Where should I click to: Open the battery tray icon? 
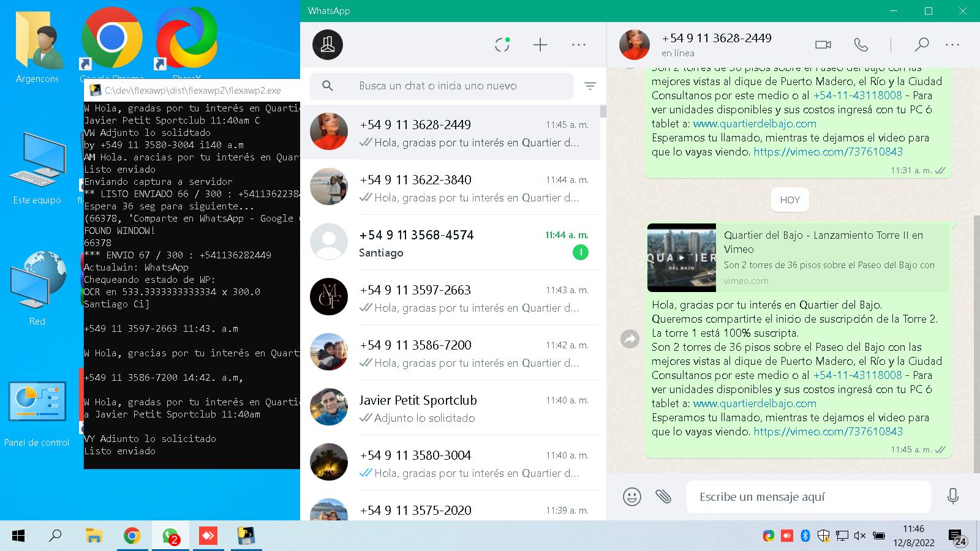(878, 536)
